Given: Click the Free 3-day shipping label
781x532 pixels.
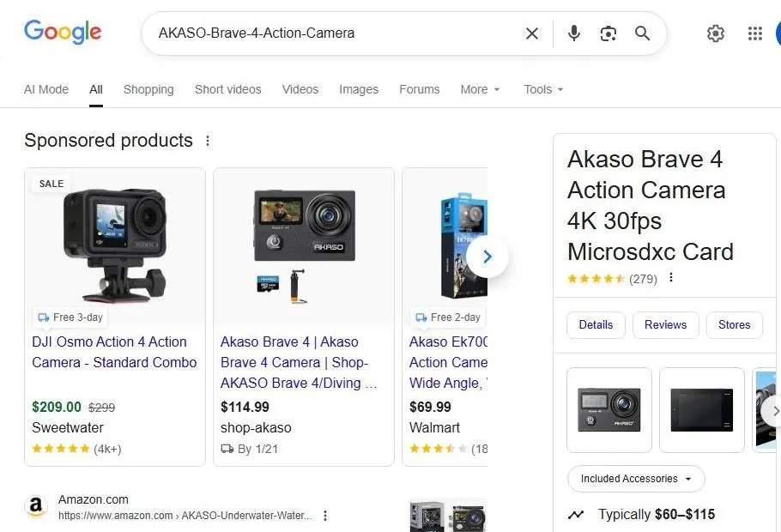Looking at the screenshot, I should [x=71, y=317].
